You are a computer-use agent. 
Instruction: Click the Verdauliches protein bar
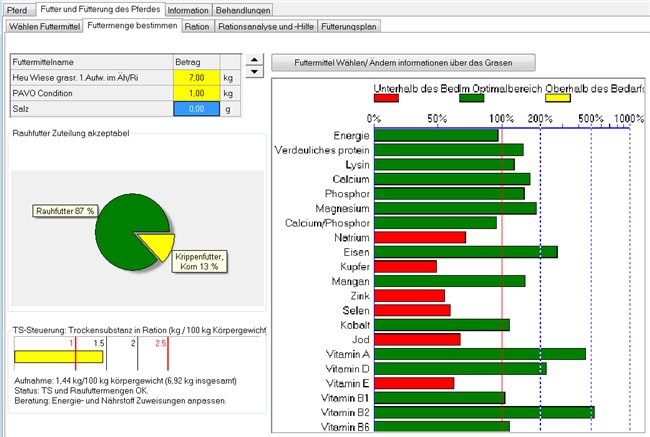(x=449, y=150)
